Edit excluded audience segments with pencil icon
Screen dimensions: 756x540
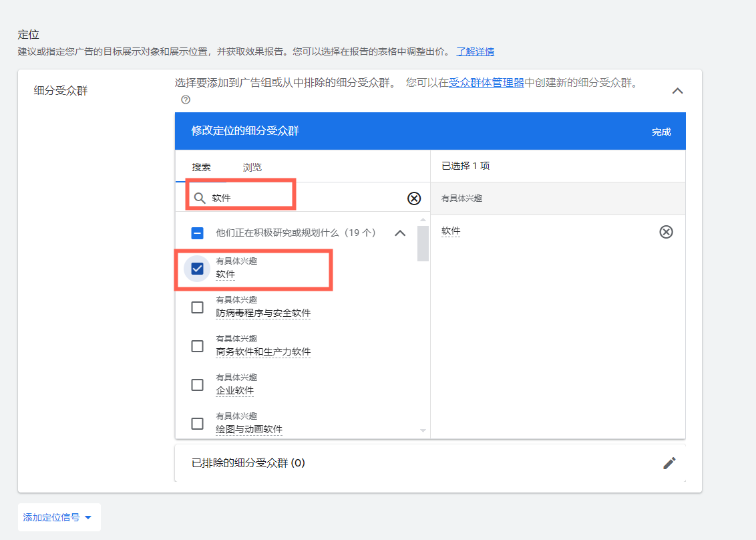click(669, 463)
